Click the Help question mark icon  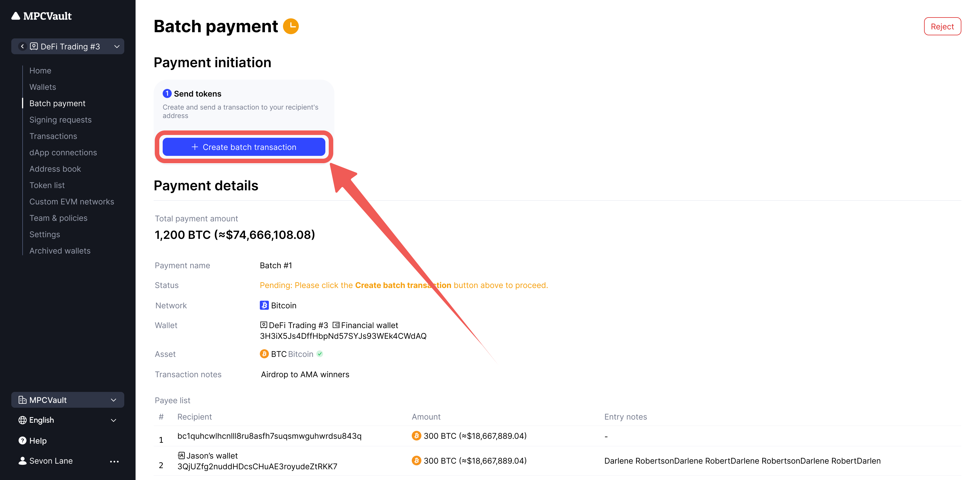pos(22,440)
